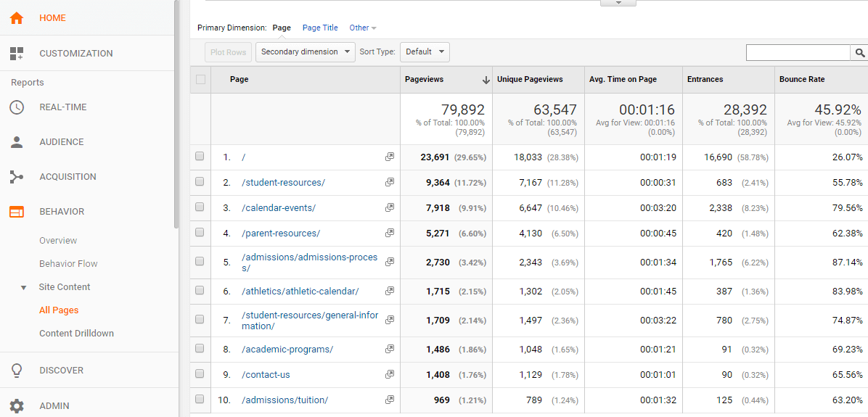The image size is (868, 417).
Task: Open the / page in new window icon
Action: (x=390, y=157)
